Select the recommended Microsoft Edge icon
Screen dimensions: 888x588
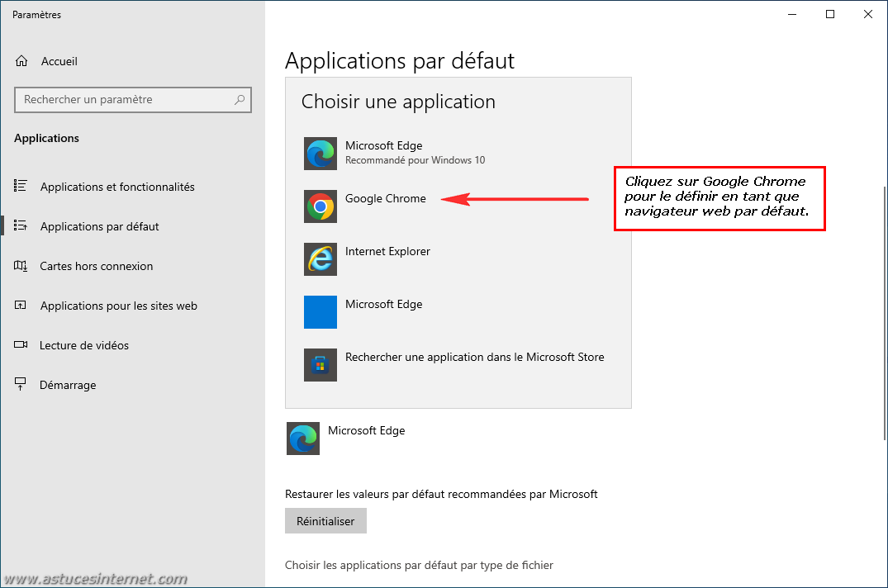(321, 154)
